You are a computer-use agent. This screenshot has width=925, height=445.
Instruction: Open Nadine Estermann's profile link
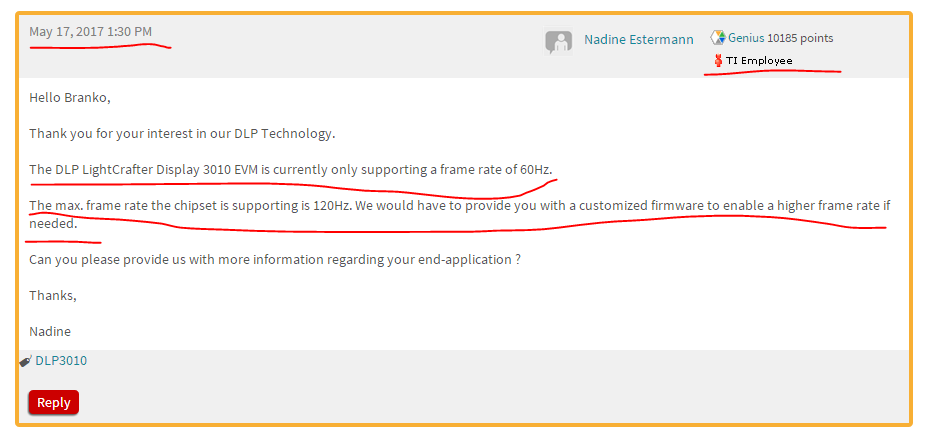click(x=639, y=41)
